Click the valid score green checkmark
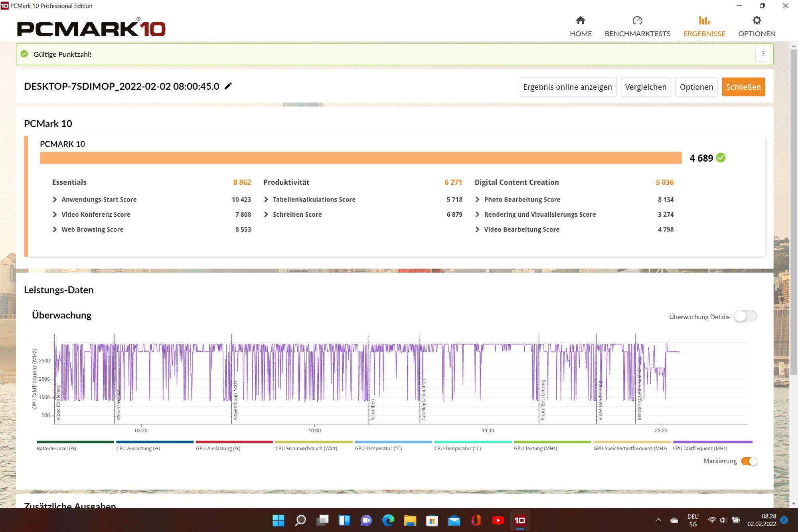 pyautogui.click(x=24, y=54)
